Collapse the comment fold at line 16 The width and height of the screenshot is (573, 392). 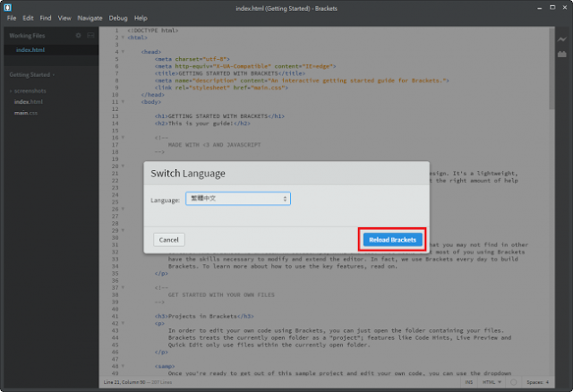(x=123, y=137)
